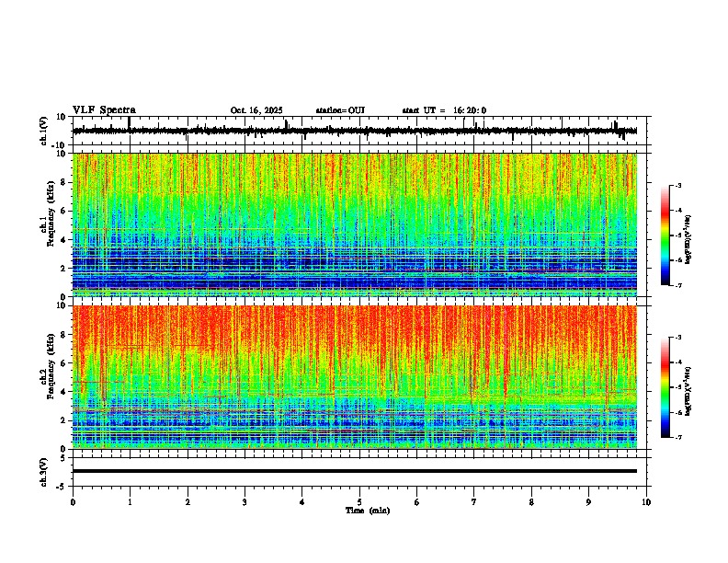Click the "-5" tick on ch.3(V) axis
728x563 pixels.
click(x=62, y=487)
